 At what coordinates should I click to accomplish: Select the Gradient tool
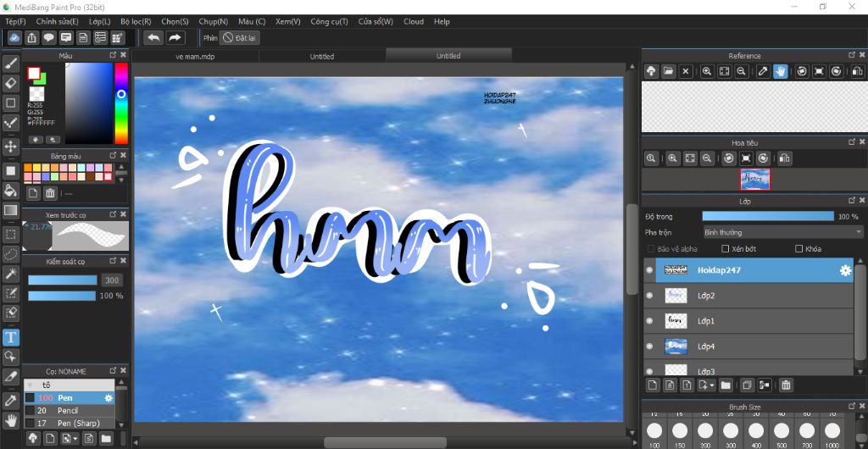click(10, 210)
